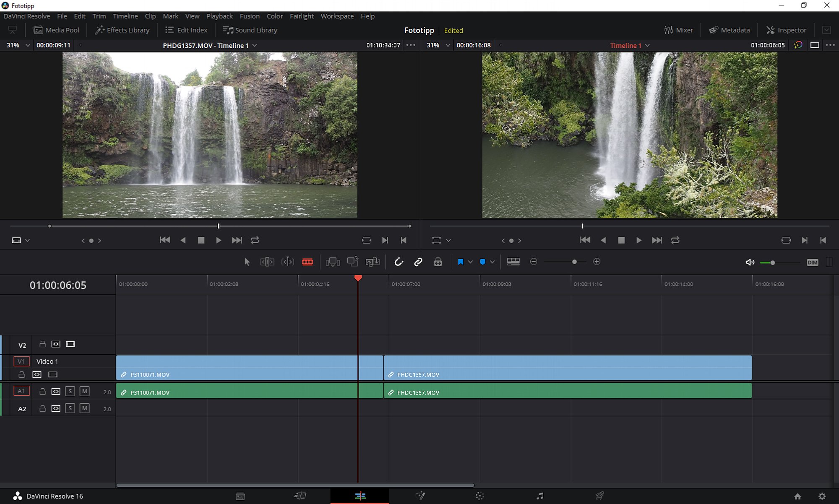Screen dimensions: 839x504
Task: Activate the Dynamic Trim Mode tool
Action: 287,262
